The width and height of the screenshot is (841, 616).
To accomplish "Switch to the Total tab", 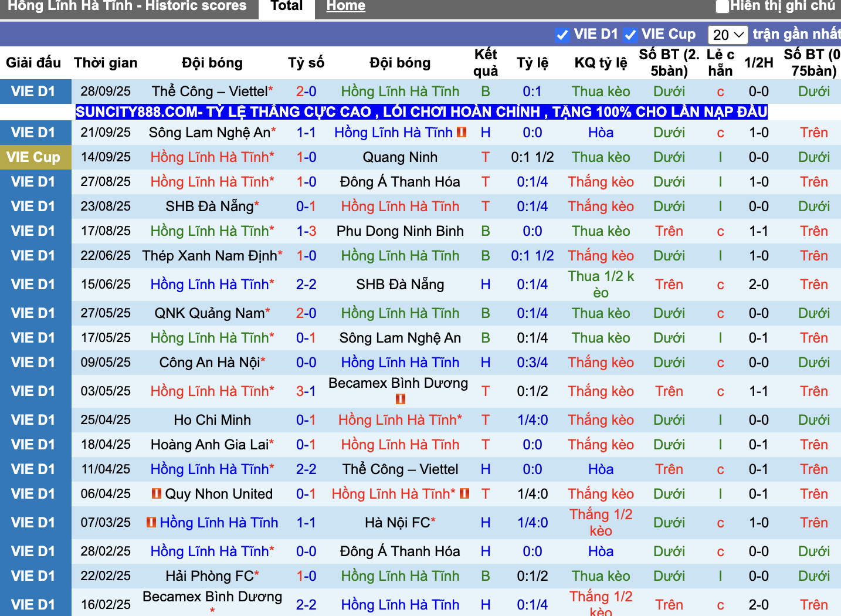I will (287, 6).
